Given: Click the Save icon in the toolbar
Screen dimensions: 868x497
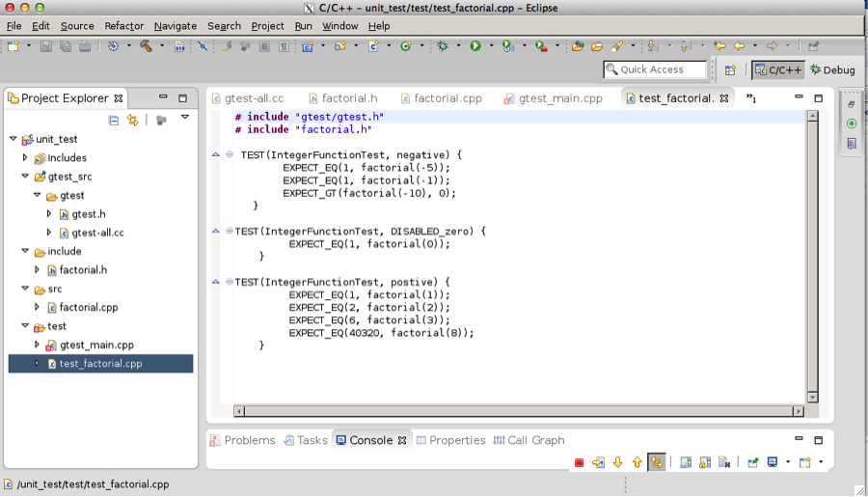Looking at the screenshot, I should [46, 46].
